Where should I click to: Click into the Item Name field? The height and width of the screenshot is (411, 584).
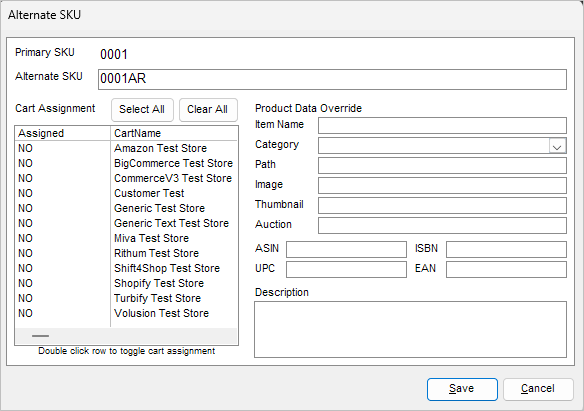coord(442,125)
